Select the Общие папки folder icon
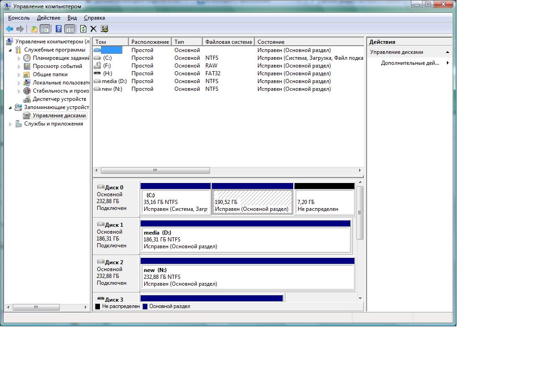 coord(27,74)
